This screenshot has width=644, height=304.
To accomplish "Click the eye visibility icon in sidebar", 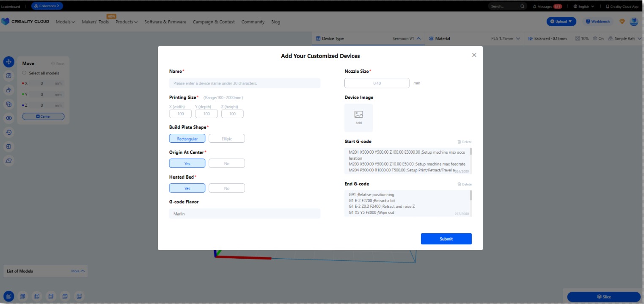I will (8, 118).
